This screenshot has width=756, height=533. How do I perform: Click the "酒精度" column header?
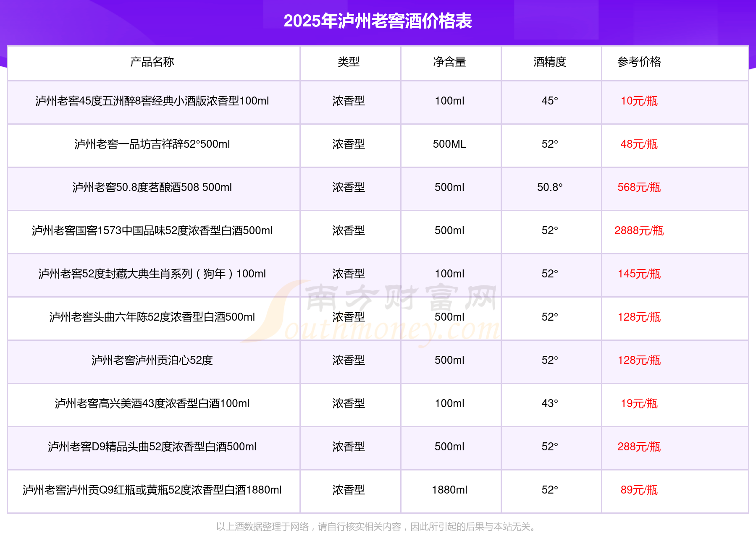(550, 62)
